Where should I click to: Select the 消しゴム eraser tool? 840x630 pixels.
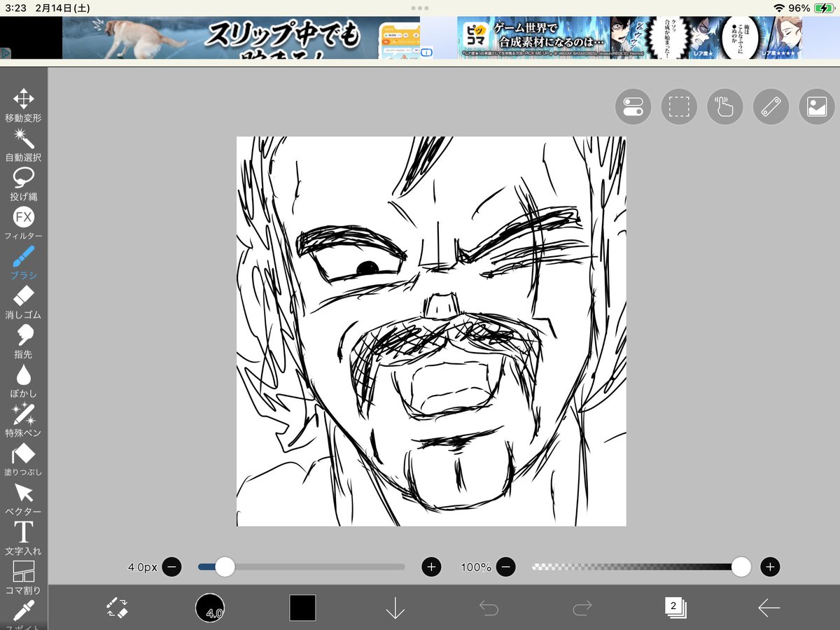(x=23, y=302)
